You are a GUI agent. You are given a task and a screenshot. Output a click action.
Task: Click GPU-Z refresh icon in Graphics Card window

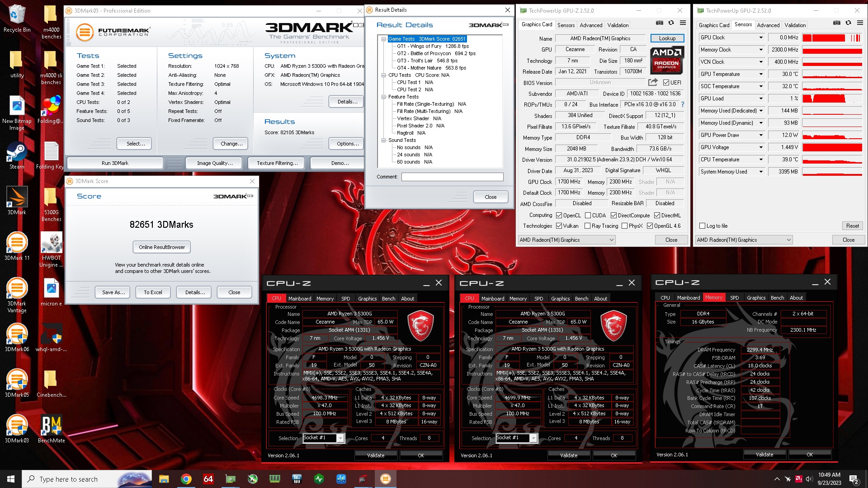(671, 23)
